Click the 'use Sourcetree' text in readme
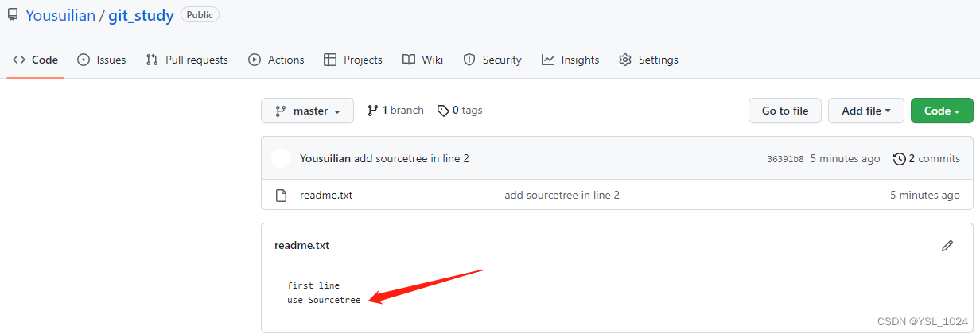Screen dimensions: 980x334 click(x=324, y=300)
